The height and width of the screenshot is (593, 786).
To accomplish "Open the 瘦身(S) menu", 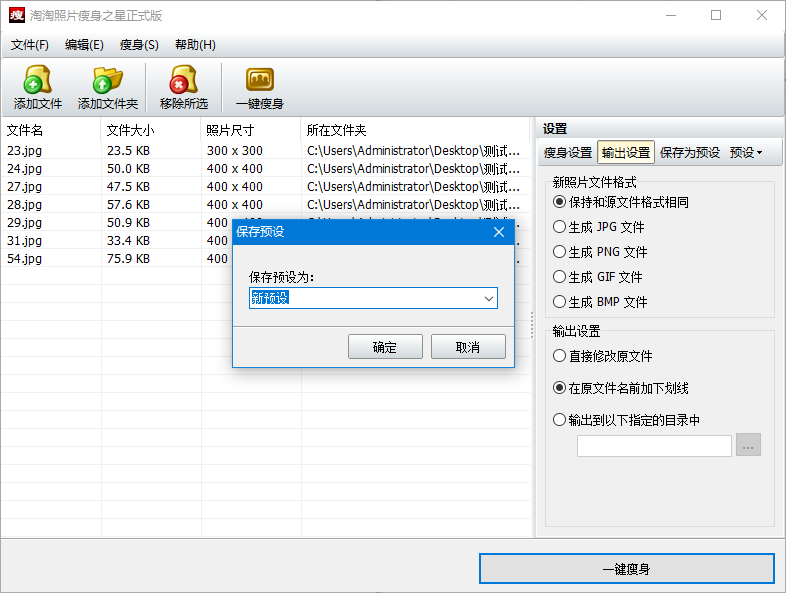I will click(139, 45).
